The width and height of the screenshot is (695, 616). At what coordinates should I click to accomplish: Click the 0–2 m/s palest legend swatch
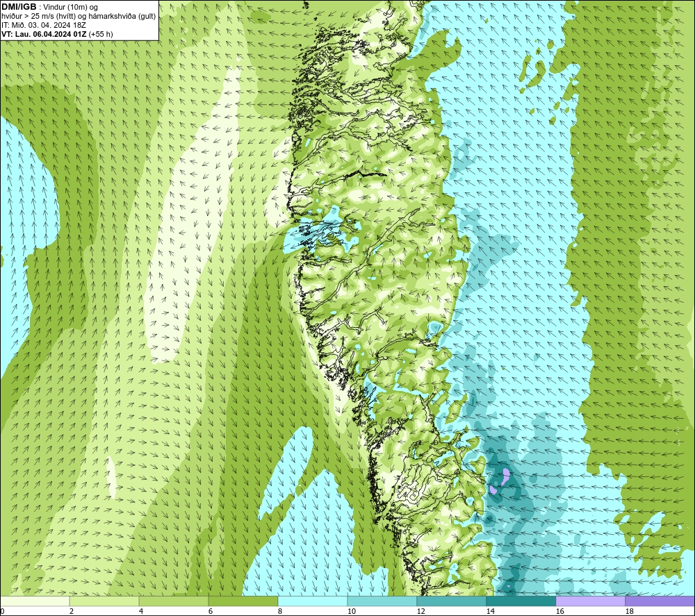35,601
